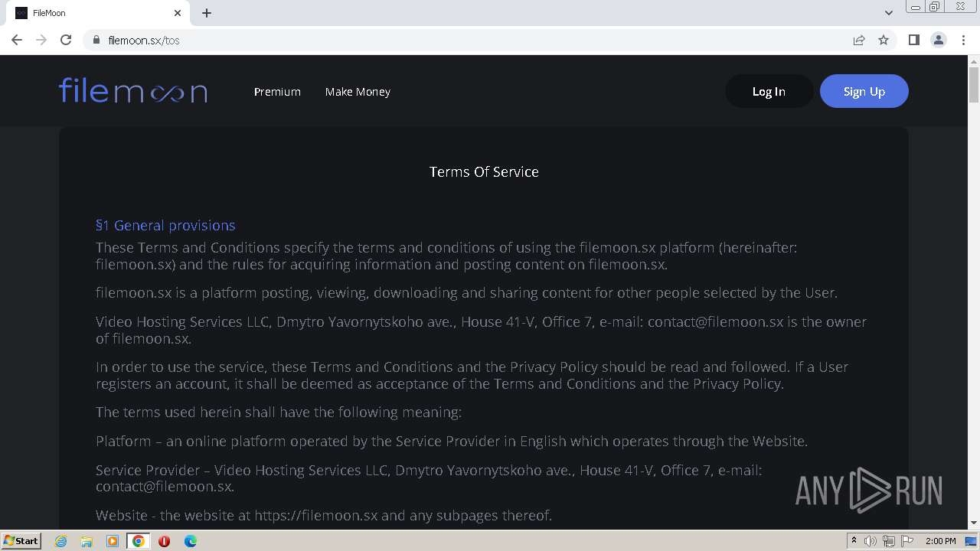The width and height of the screenshot is (980, 551).
Task: Click the volume speaker icon
Action: pos(871,541)
